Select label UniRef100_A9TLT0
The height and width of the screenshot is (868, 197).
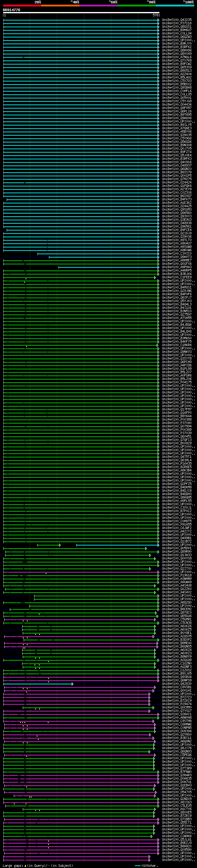[177, 240]
